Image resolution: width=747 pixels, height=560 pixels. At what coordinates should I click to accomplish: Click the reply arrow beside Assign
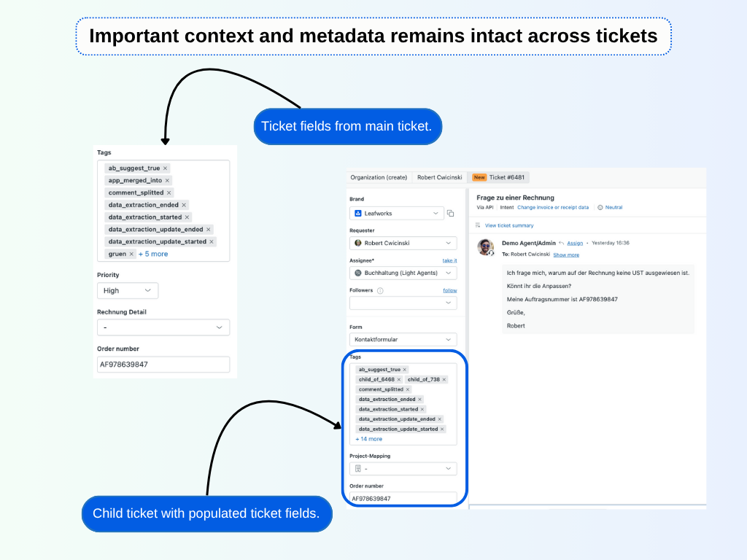tap(560, 243)
